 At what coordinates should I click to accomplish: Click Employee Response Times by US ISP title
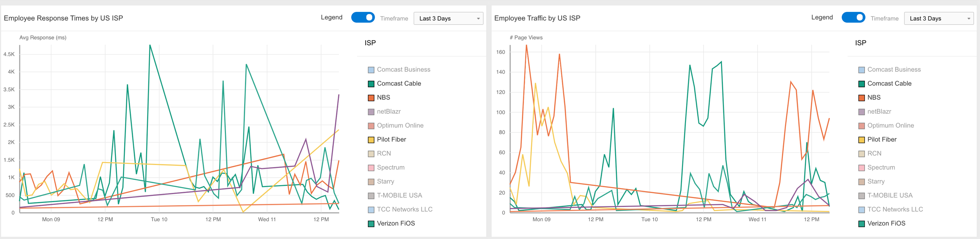tap(63, 18)
